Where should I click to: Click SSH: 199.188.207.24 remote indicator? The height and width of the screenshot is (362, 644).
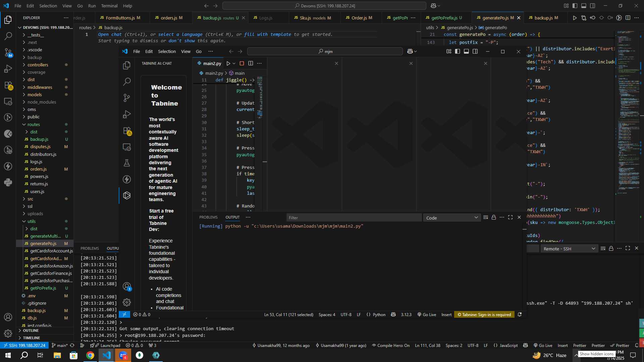(24, 345)
